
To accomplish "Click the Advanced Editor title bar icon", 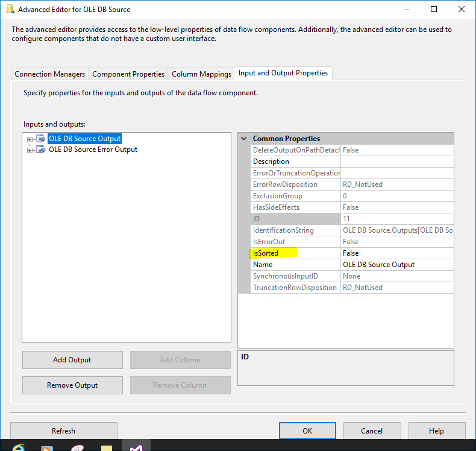I will tap(11, 9).
